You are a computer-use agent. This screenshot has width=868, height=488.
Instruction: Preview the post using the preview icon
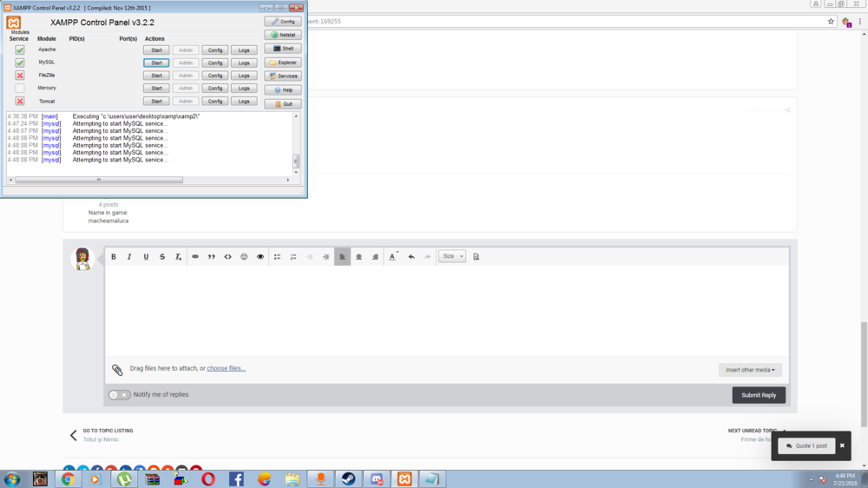pos(476,256)
